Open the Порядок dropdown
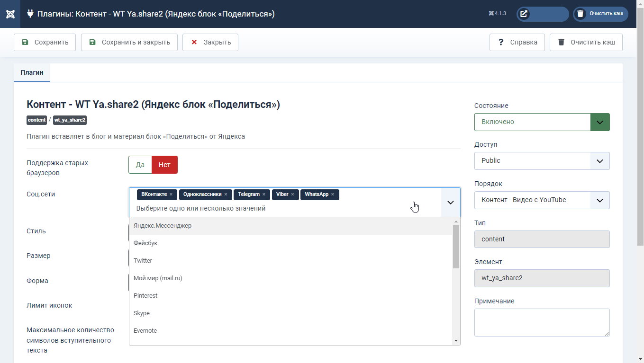This screenshot has width=644, height=363. coord(599,200)
